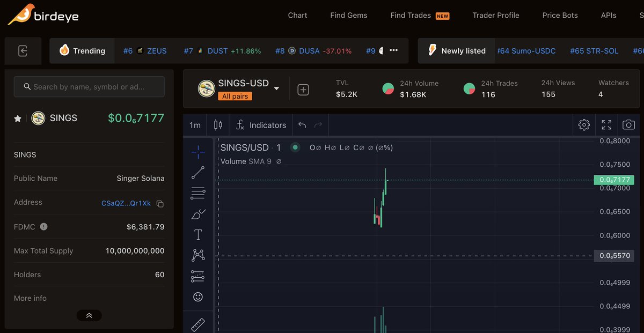Click the 24h Trades pie icon

point(469,89)
